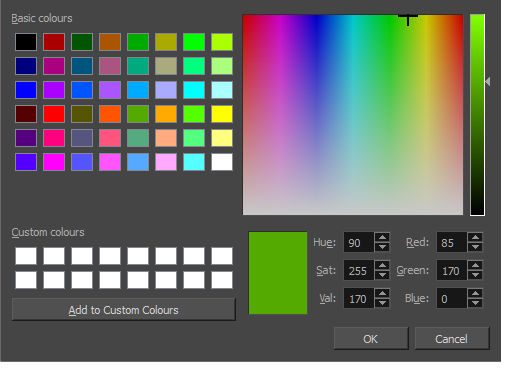The image size is (511, 372).
Task: Decrement the Blue value
Action: pyautogui.click(x=475, y=303)
